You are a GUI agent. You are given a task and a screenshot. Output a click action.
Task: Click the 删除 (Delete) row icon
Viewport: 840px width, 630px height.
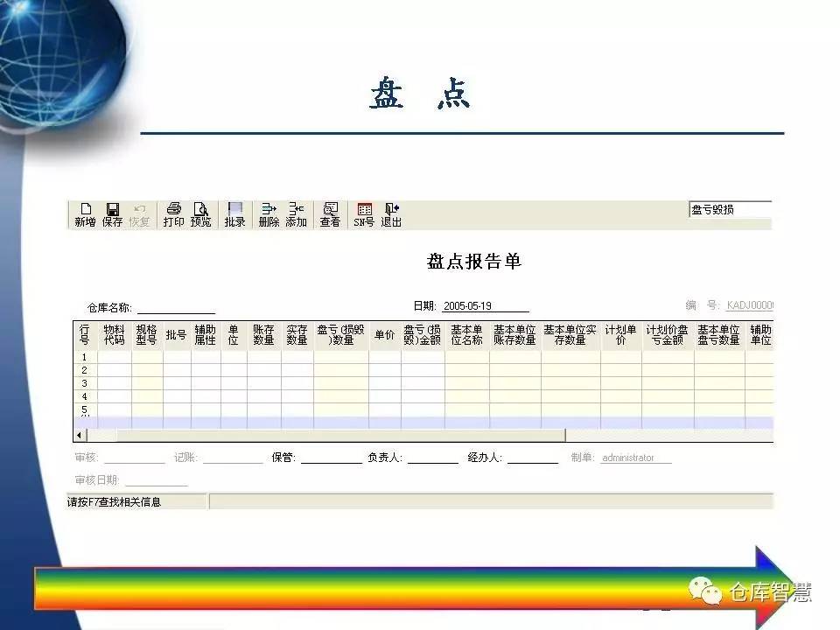[269, 214]
